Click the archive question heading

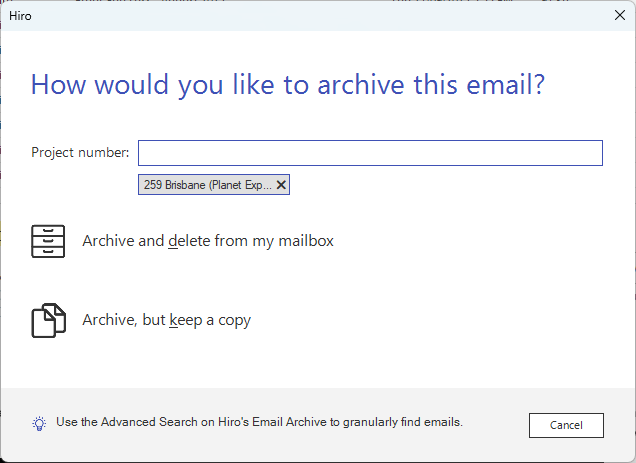(288, 85)
